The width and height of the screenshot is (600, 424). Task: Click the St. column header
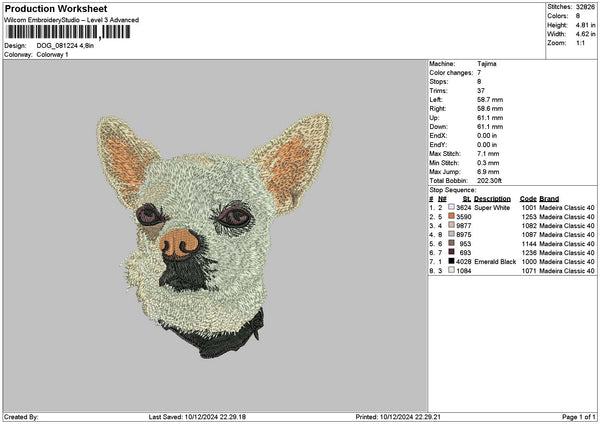(466, 198)
